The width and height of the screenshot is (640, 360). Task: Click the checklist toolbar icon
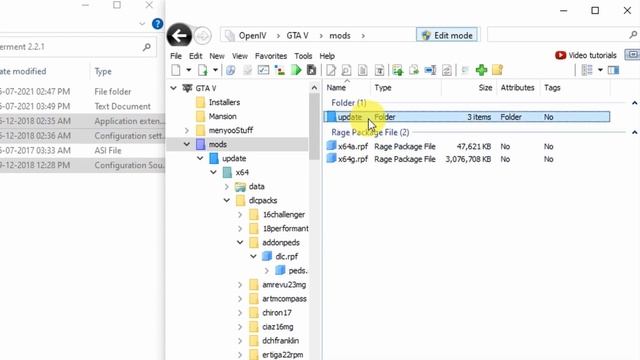[x=263, y=70]
